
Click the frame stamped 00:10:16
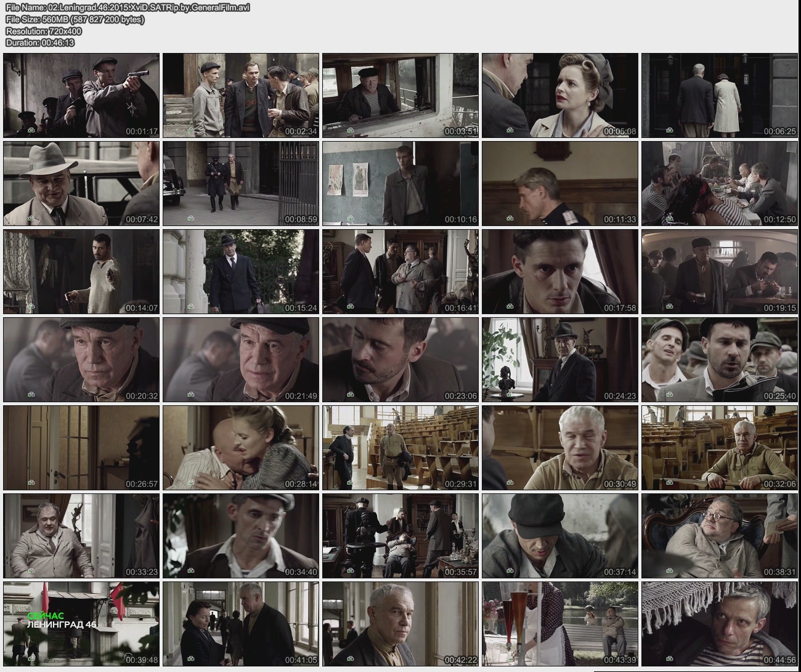pyautogui.click(x=400, y=184)
